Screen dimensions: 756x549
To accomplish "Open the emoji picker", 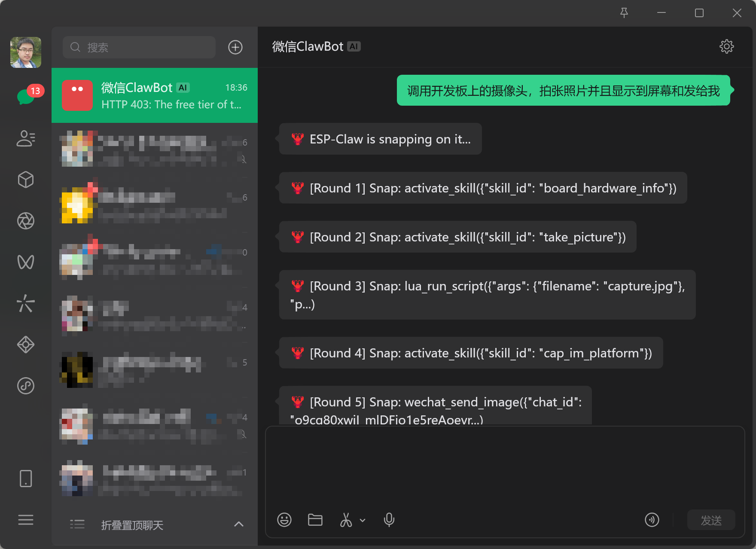I will (x=284, y=520).
